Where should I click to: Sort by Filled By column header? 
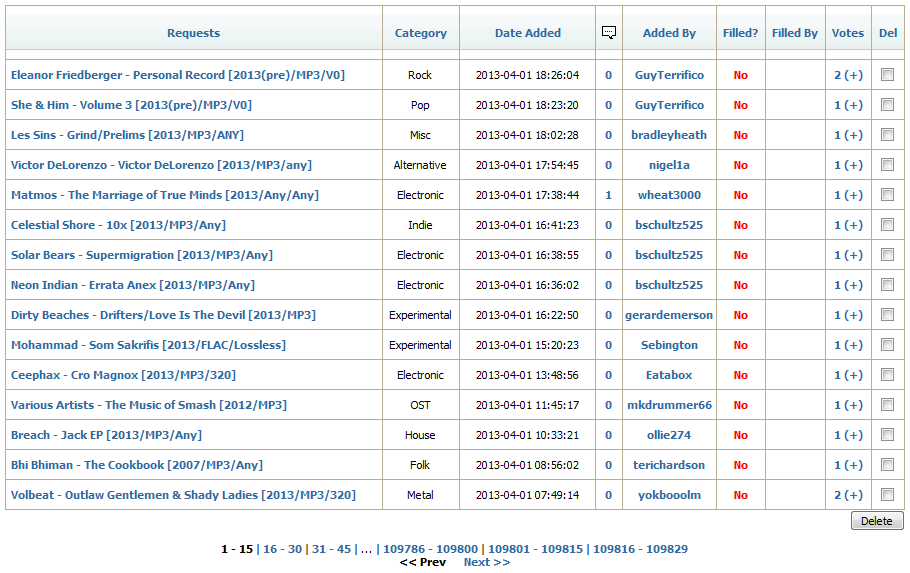click(795, 33)
